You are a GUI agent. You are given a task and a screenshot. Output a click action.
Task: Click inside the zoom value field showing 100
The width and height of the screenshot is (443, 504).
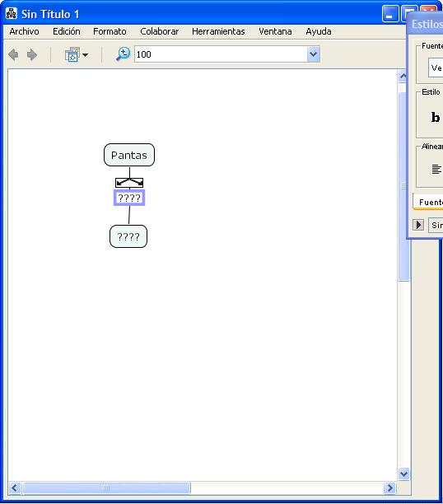221,54
